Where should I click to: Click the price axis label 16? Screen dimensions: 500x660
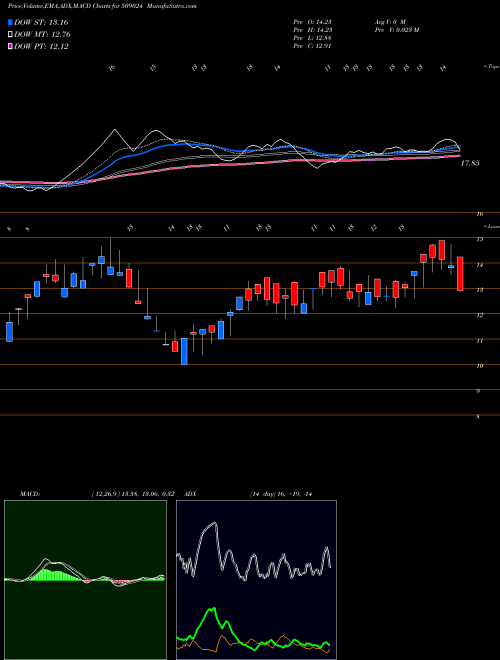point(479,214)
